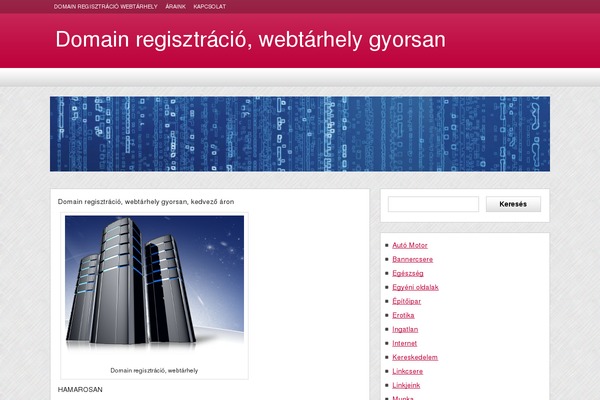Screen dimensions: 600x400
Task: Click the site title Domain regisztráció, webtárhely gyorsan
Action: pyautogui.click(x=251, y=39)
